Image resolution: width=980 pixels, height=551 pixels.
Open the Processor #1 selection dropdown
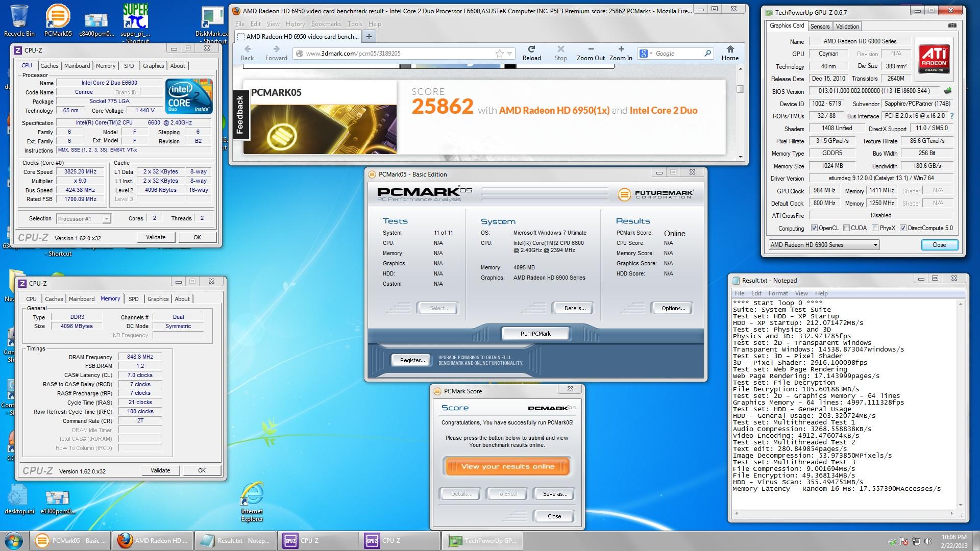coord(83,219)
